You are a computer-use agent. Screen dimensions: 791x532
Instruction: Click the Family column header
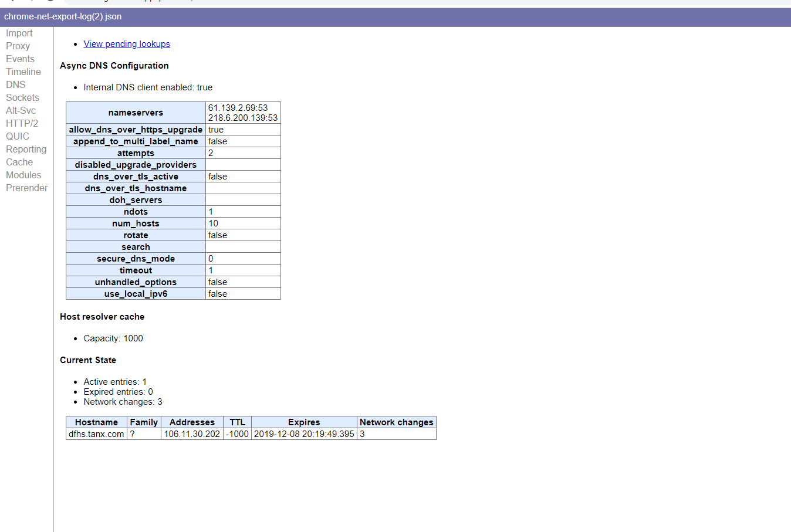pyautogui.click(x=144, y=422)
